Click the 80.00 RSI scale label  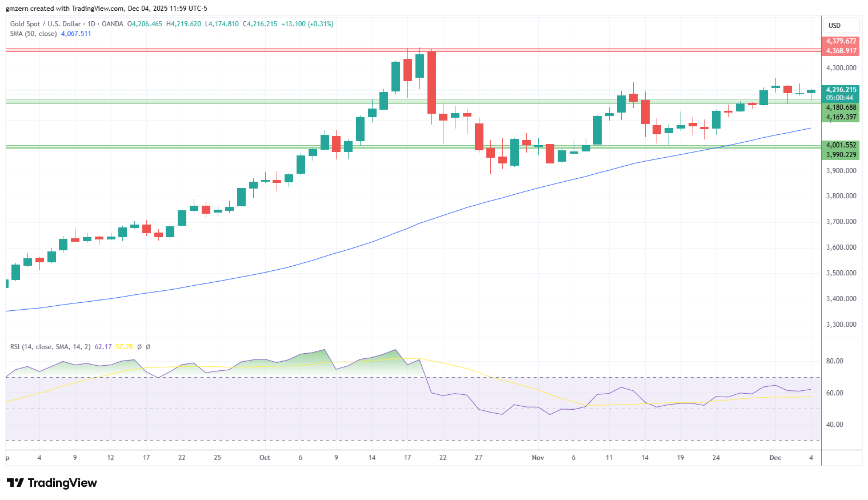(x=834, y=361)
